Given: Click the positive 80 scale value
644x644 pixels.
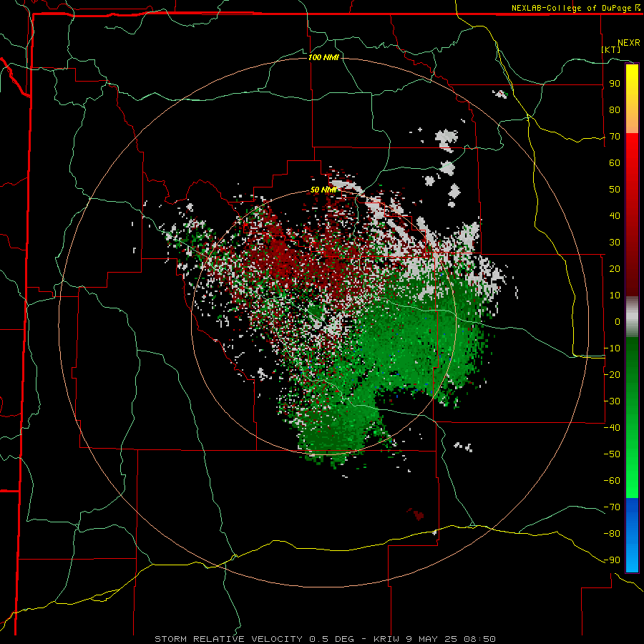Looking at the screenshot, I should (x=615, y=110).
